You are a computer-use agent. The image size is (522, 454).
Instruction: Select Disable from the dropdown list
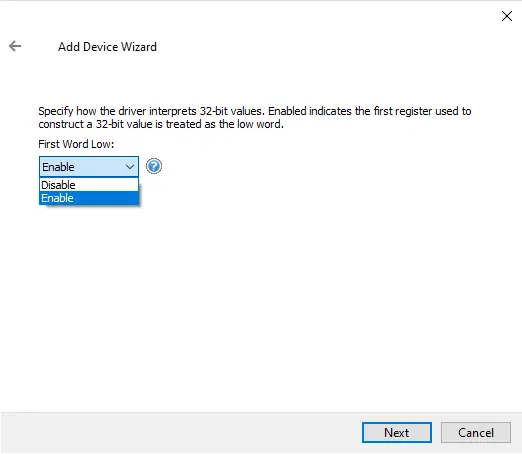[x=89, y=185]
